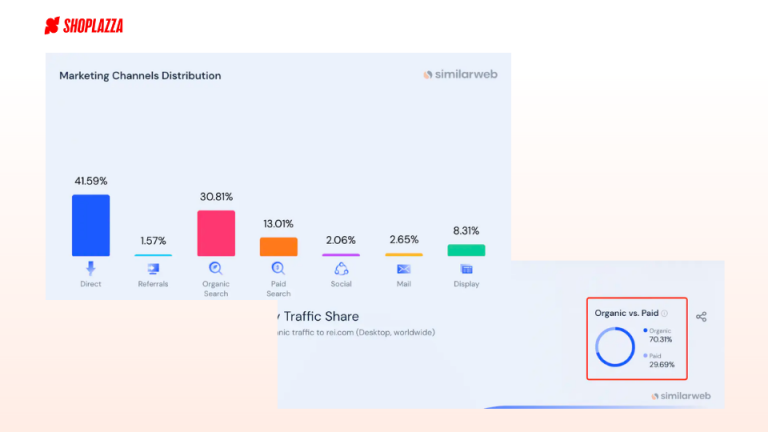
Task: Click the yellow Mail bar
Action: (x=404, y=254)
